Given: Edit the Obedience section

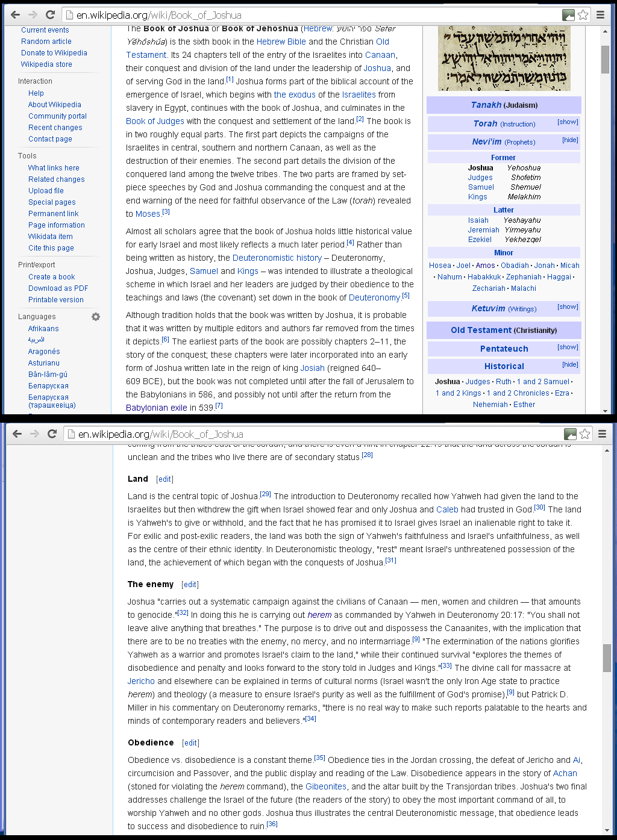Looking at the screenshot, I should [x=190, y=743].
